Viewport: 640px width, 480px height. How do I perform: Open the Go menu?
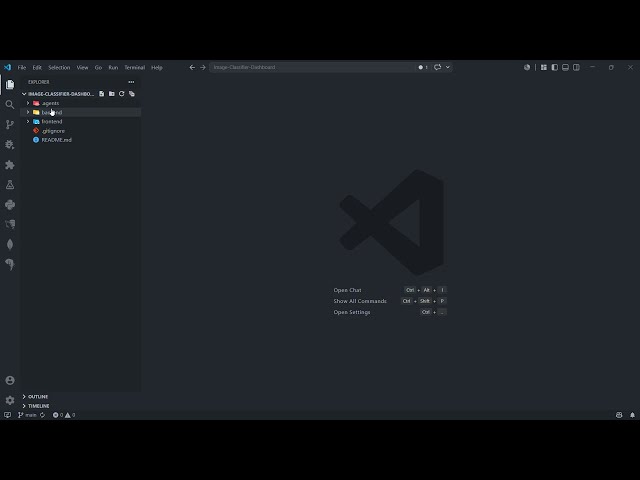coord(98,67)
